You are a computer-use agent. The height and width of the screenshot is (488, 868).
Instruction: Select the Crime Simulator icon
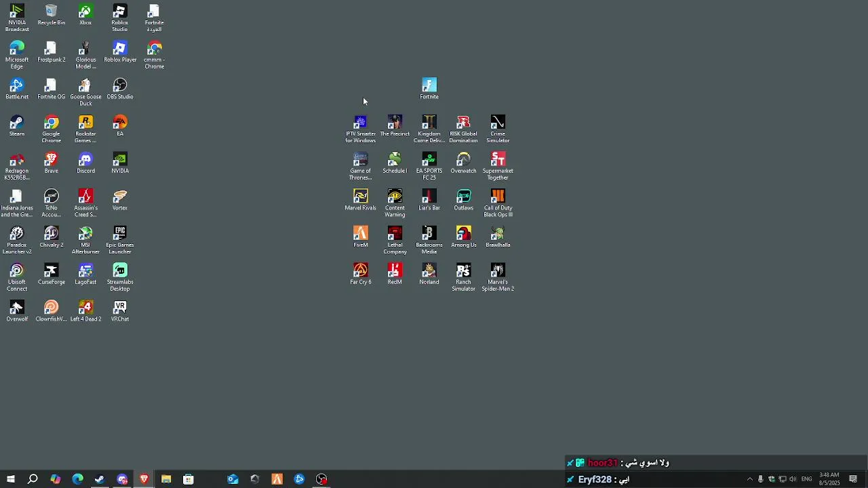tap(498, 129)
